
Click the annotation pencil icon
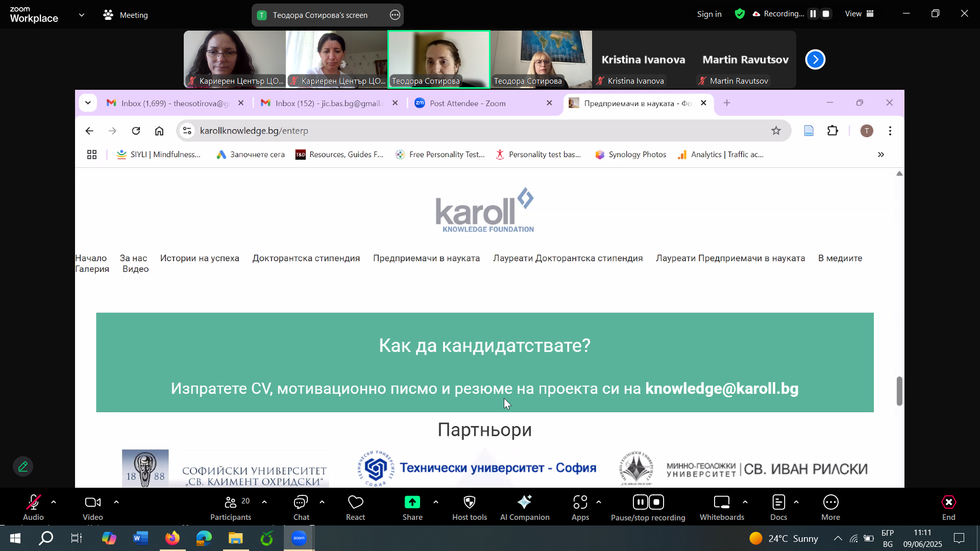tap(23, 466)
